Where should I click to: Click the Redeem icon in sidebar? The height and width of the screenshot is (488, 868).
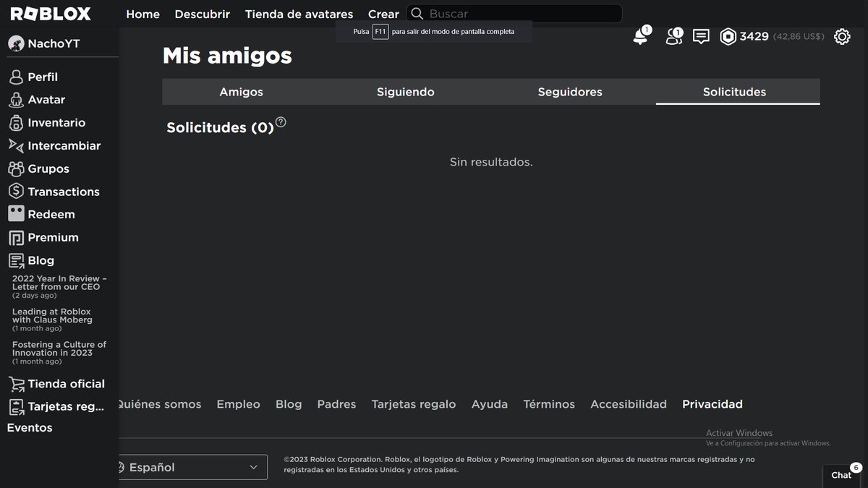16,214
